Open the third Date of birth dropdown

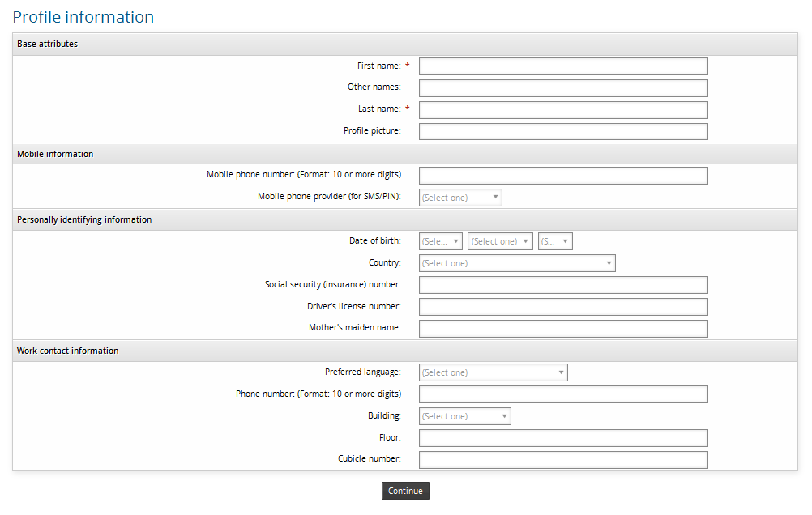(x=555, y=241)
